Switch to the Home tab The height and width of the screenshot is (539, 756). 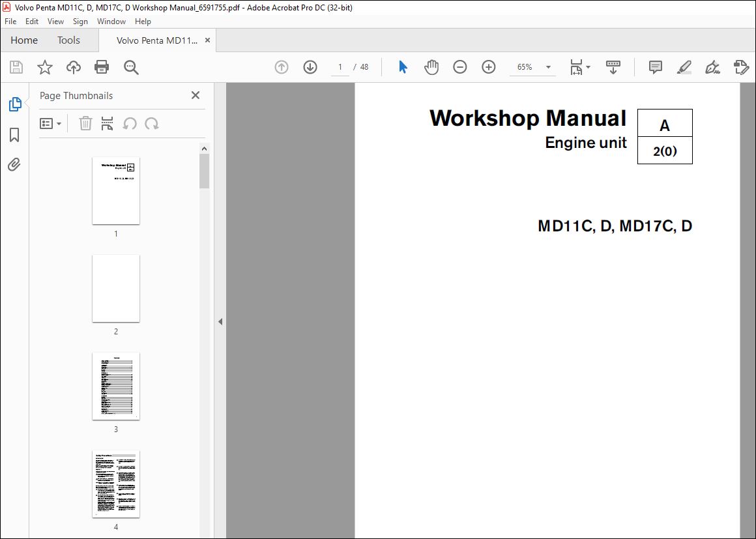point(24,40)
